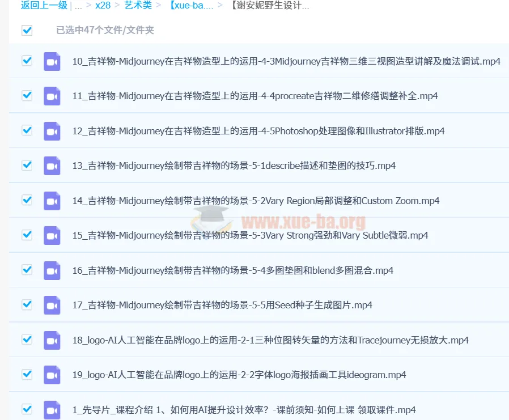Click 返回上一级 to go back

[44, 6]
